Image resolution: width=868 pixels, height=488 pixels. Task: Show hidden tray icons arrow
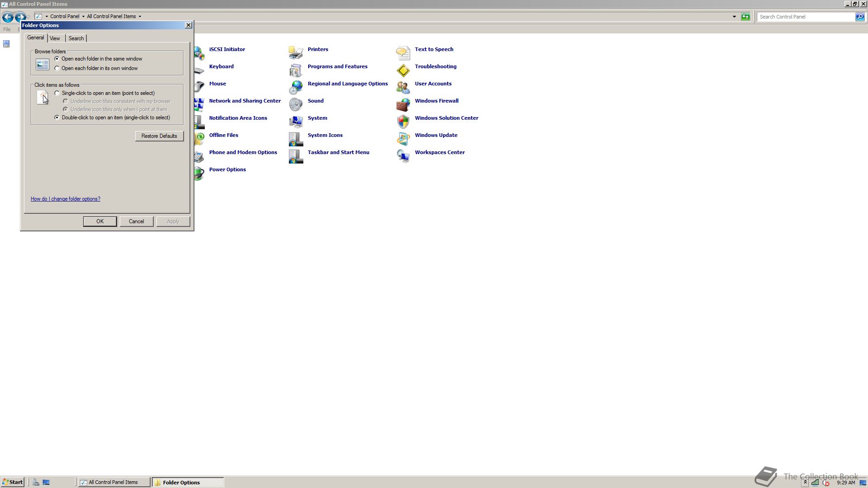(x=805, y=483)
